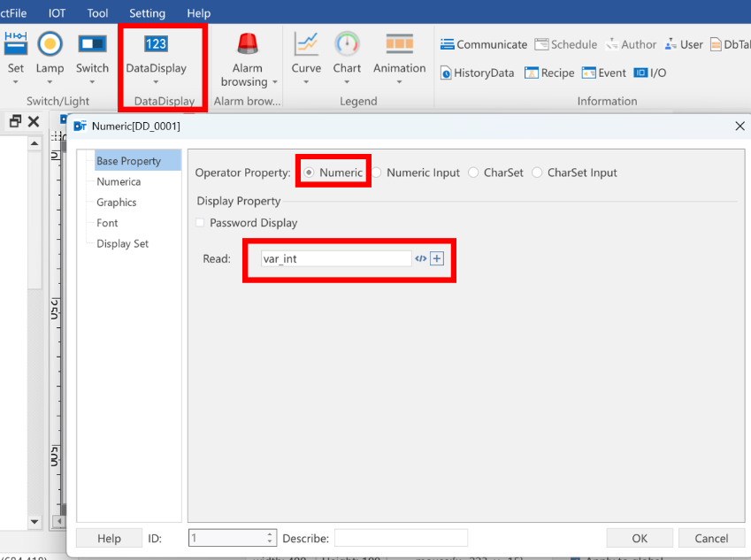Choose the CharSet radio option
Viewport: 751px width, 560px height.
(473, 173)
